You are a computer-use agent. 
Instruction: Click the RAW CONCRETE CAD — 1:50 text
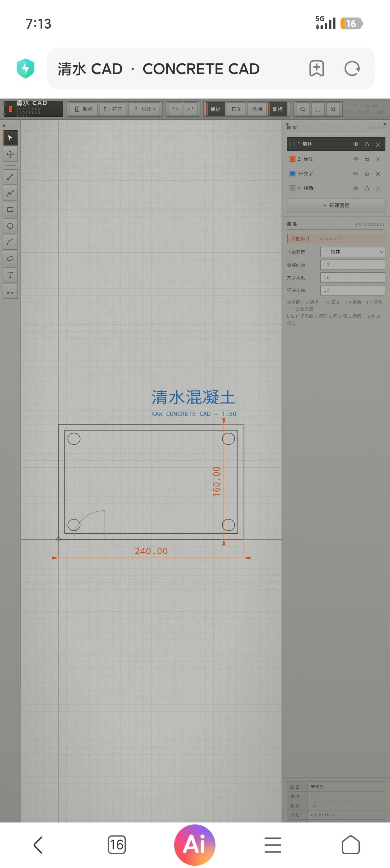pyautogui.click(x=194, y=414)
